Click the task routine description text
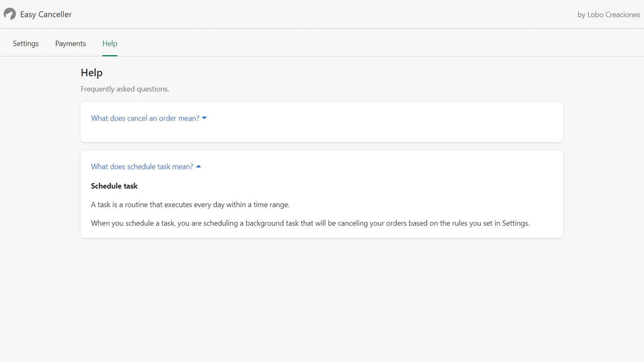The height and width of the screenshot is (362, 644). pos(190,204)
